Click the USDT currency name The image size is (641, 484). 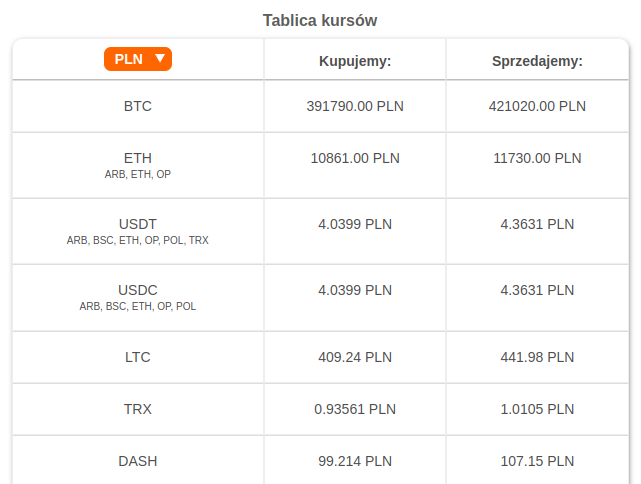tap(138, 223)
